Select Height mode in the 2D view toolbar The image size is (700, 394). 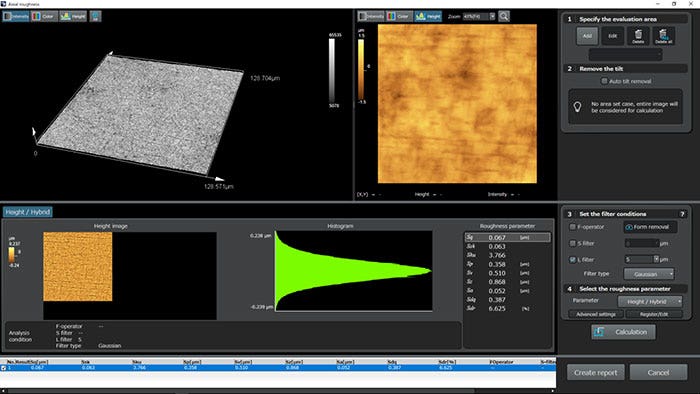pos(428,16)
